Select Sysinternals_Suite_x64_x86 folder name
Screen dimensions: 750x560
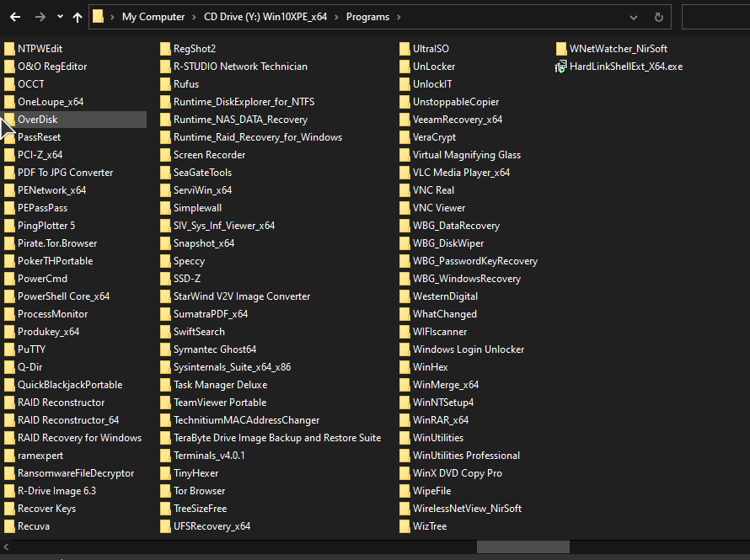[233, 367]
